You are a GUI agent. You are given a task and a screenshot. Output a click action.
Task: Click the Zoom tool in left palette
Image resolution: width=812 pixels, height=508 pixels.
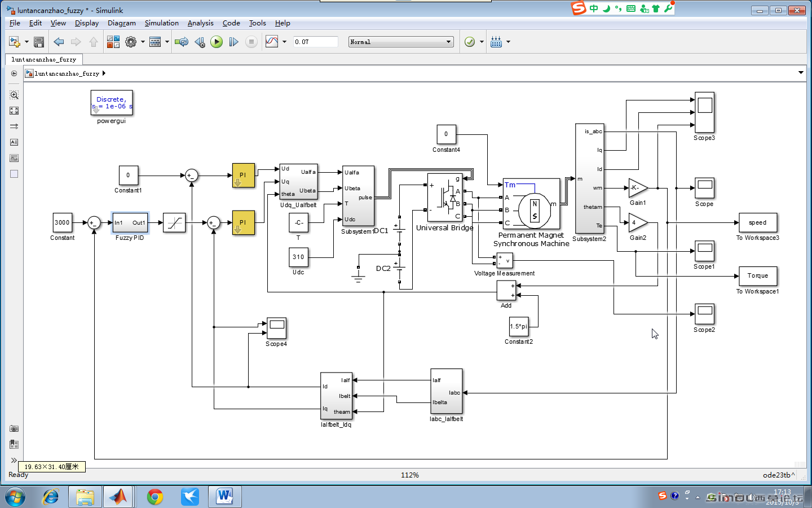pyautogui.click(x=14, y=95)
